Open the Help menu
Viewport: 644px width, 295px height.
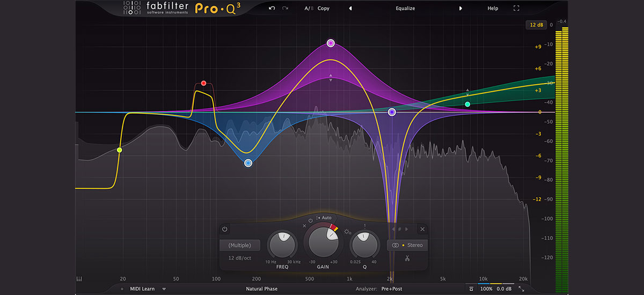[493, 9]
